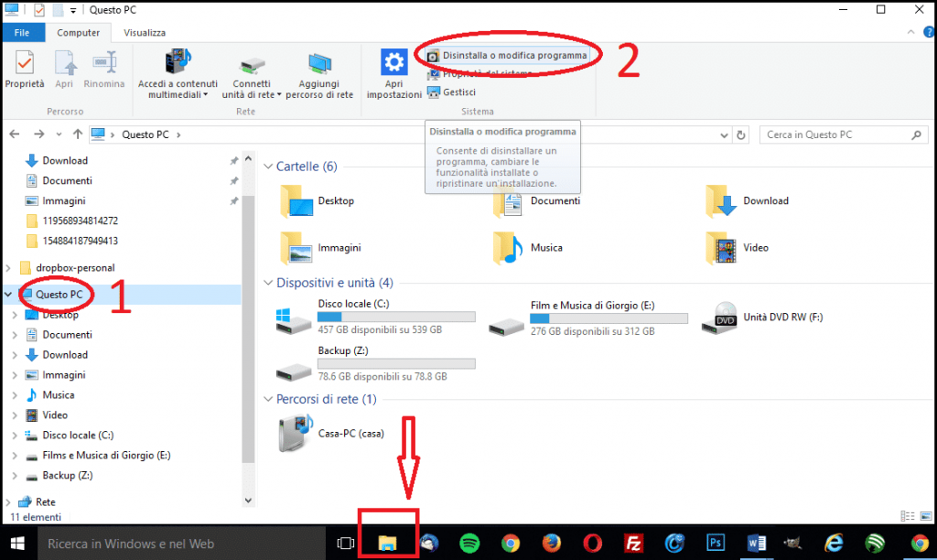This screenshot has width=937, height=560.
Task: Refresh the current folder view
Action: tap(739, 134)
